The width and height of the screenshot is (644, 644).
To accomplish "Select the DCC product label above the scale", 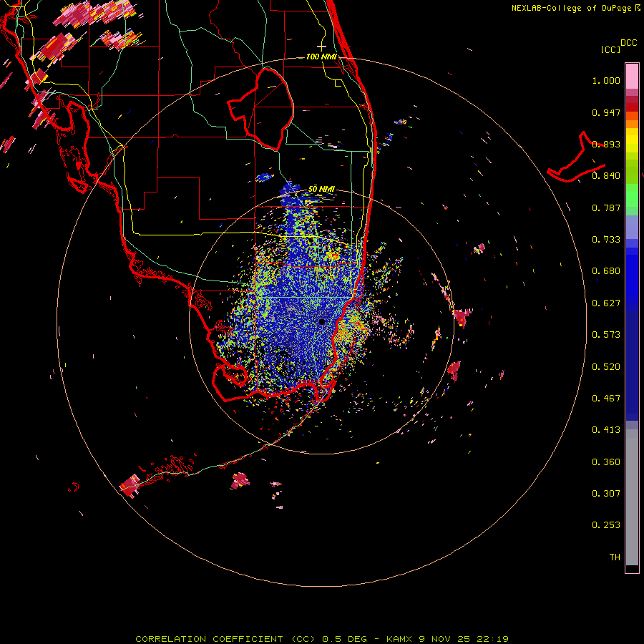I will click(x=628, y=43).
